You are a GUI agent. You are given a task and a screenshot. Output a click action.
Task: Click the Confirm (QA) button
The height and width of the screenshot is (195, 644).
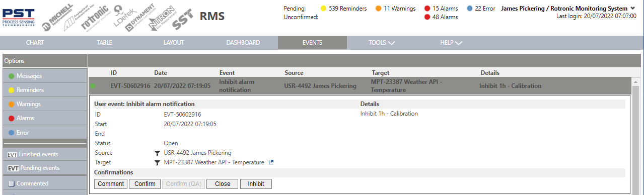point(184,184)
